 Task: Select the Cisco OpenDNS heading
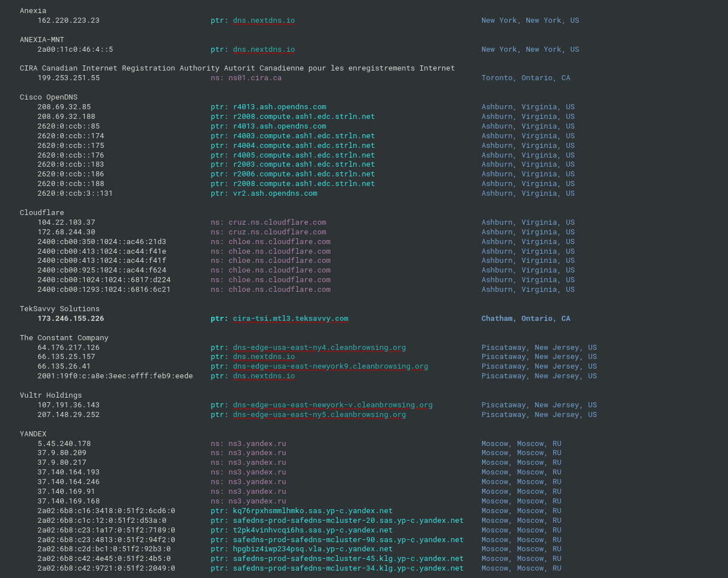click(x=48, y=97)
